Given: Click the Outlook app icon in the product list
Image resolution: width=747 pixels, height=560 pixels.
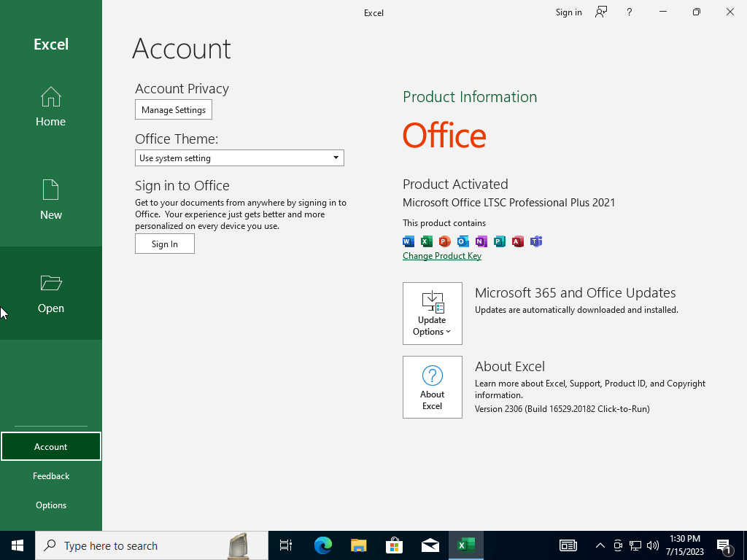Looking at the screenshot, I should click(462, 241).
